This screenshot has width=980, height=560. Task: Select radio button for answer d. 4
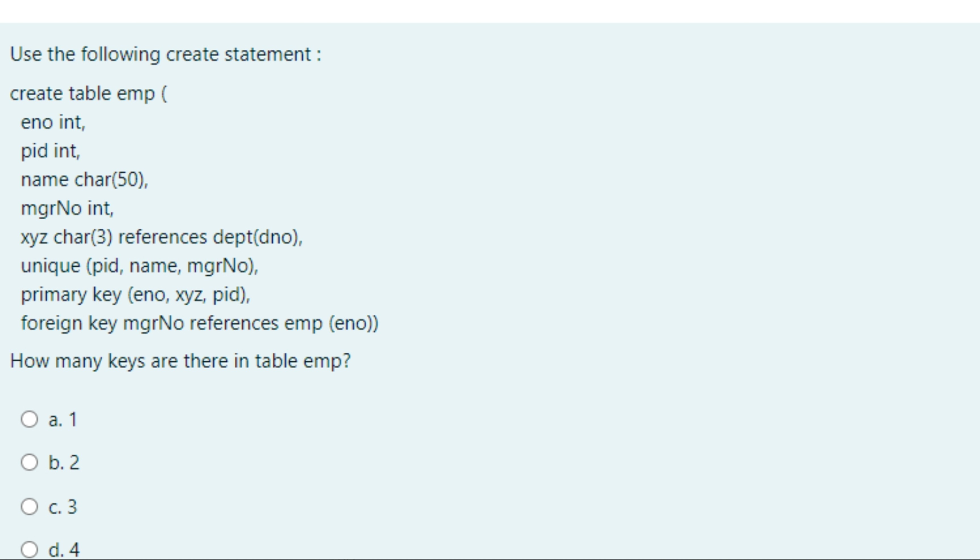(x=30, y=550)
